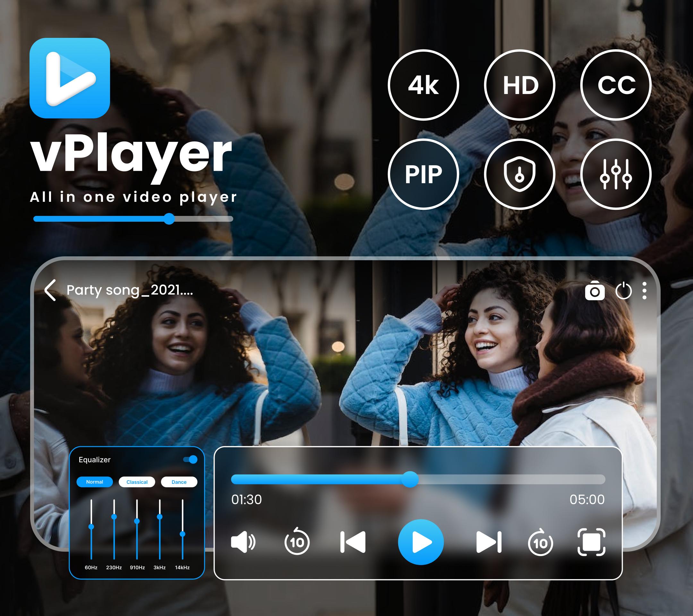This screenshot has height=616, width=693.
Task: Click the 60Hz frequency label
Action: (x=91, y=568)
